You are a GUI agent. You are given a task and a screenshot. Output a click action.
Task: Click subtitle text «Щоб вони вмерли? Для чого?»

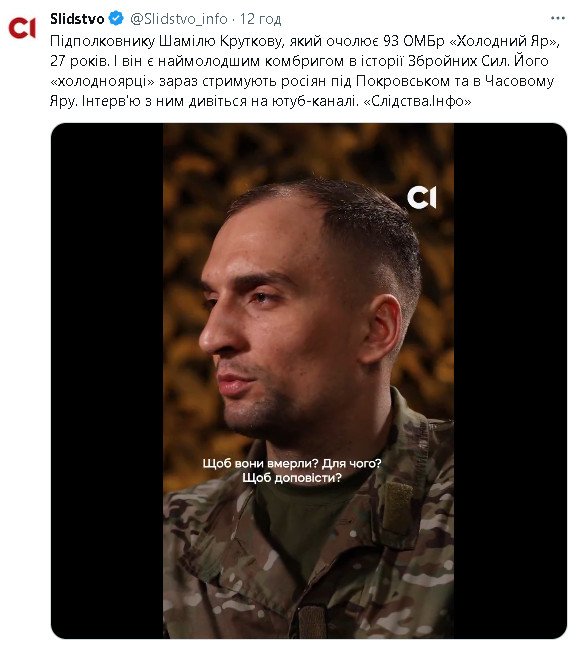tap(292, 463)
